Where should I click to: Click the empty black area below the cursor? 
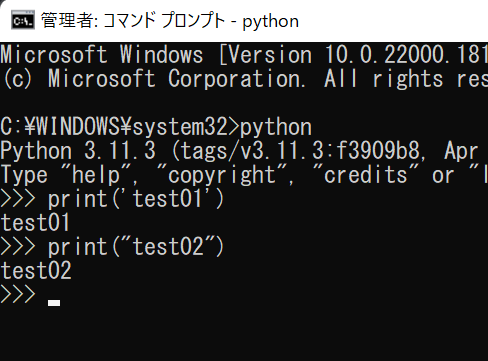coord(244,335)
